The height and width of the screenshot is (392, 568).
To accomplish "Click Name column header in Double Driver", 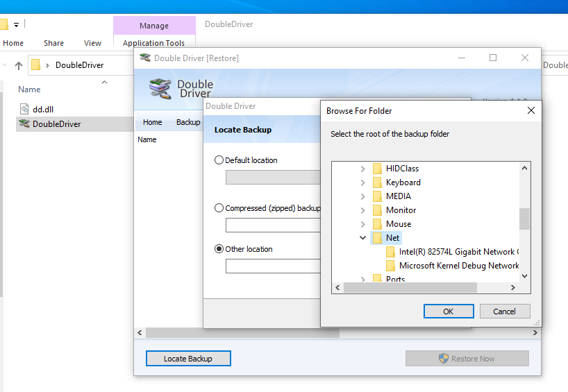I will point(147,139).
